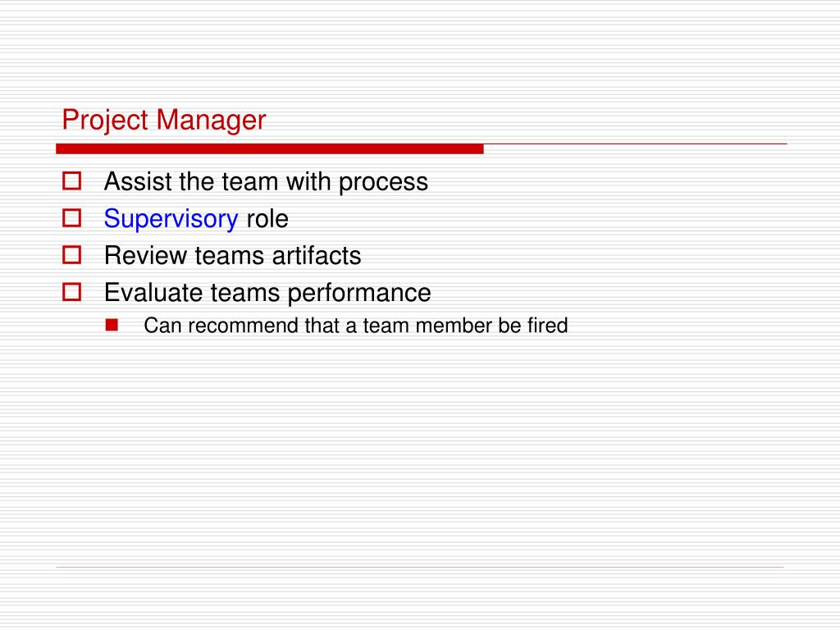Click the word "role" after Supervisory
The image size is (840, 630).
267,218
